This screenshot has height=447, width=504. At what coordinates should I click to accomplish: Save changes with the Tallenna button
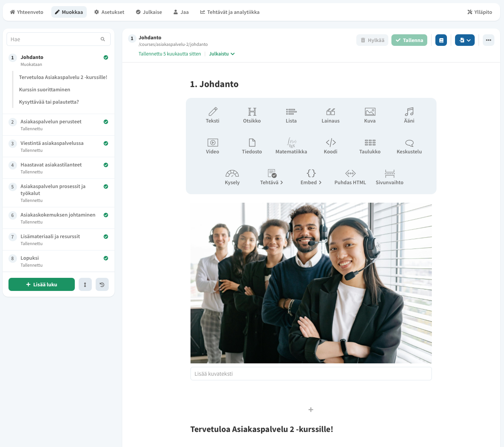409,40
